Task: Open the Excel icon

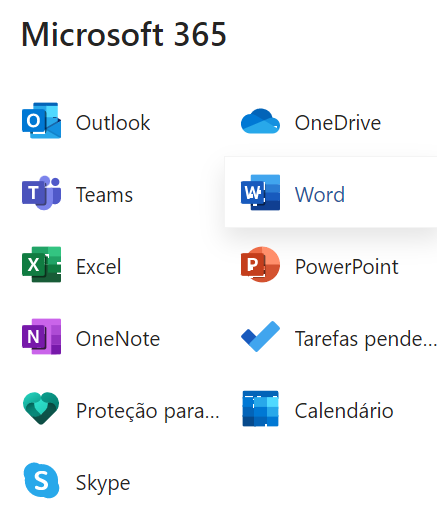Action: tap(41, 265)
